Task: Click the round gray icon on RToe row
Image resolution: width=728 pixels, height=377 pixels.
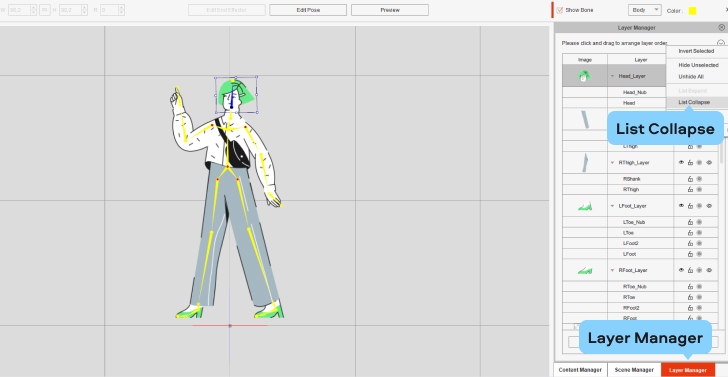Action: click(699, 297)
